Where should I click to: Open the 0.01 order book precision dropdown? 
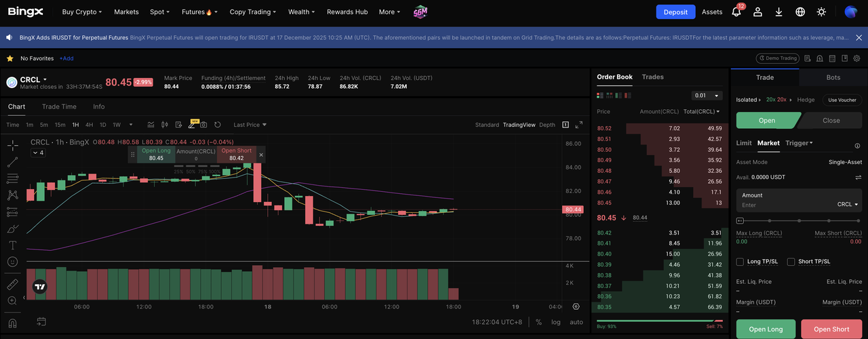pos(707,96)
